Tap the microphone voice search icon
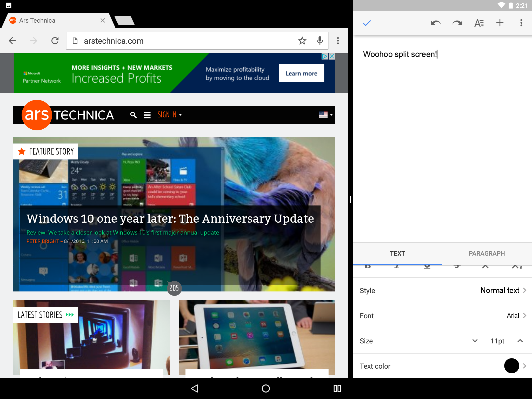 320,41
